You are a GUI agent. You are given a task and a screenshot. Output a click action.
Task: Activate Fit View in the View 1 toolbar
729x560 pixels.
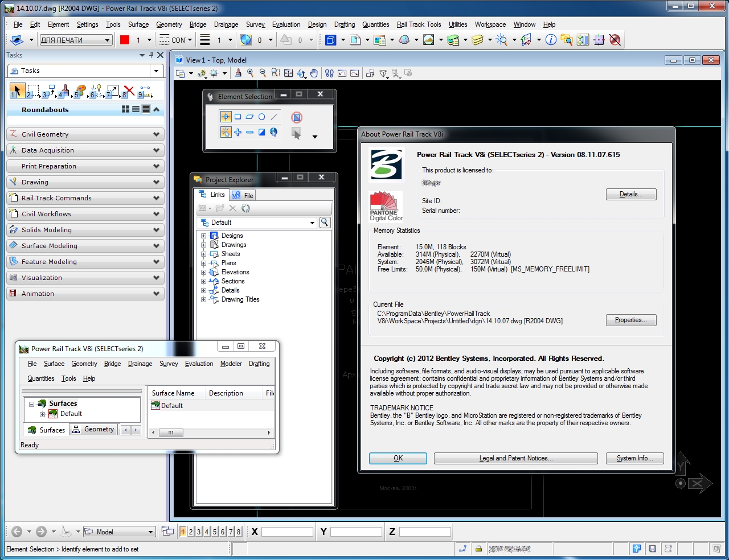289,73
